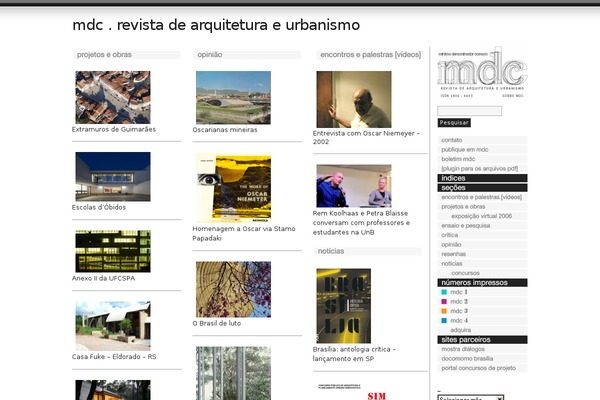Image resolution: width=600 pixels, height=400 pixels.
Task: Select the blue mdc 4 issue square
Action: [x=444, y=320]
